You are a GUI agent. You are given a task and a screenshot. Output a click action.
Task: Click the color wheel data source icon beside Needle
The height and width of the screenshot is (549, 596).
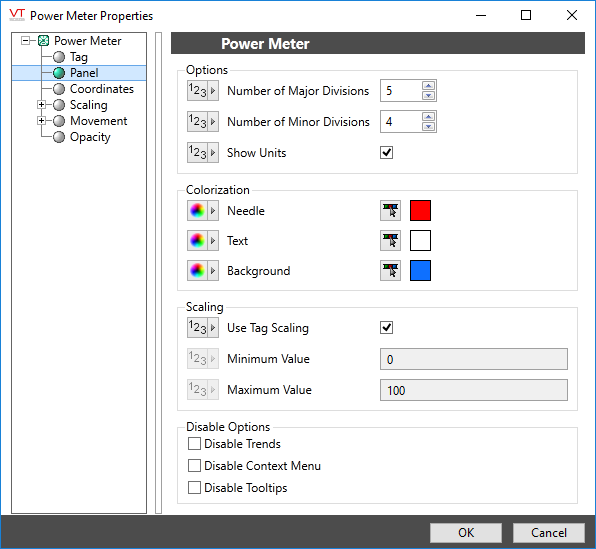click(x=203, y=211)
